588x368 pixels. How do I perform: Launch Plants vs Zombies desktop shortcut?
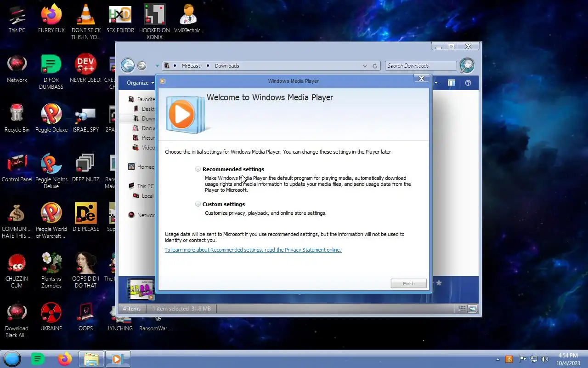click(51, 271)
